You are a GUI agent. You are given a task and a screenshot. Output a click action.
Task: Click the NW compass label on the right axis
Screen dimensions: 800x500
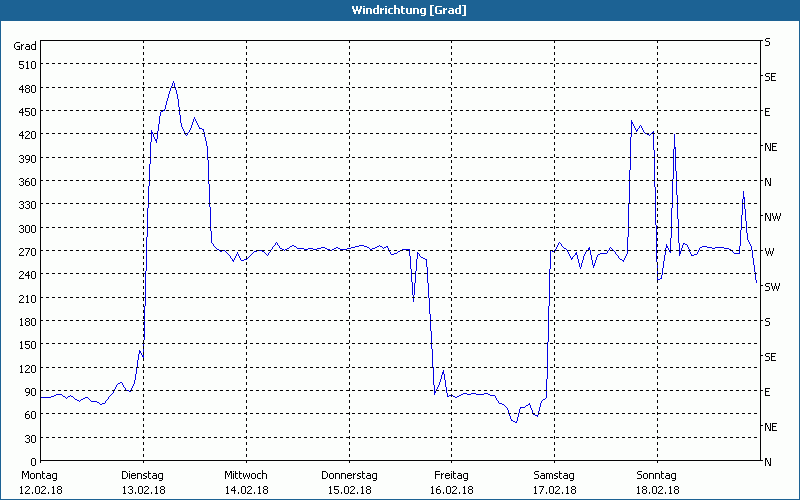pyautogui.click(x=771, y=217)
